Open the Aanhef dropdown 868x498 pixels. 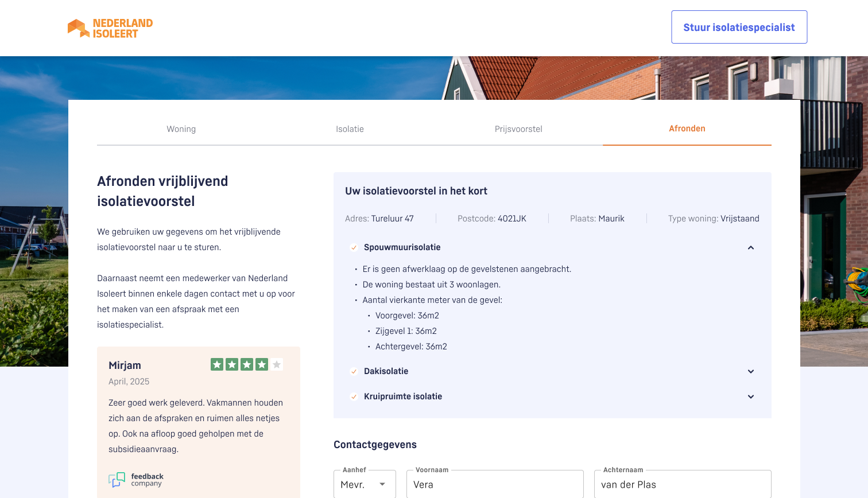coord(365,485)
